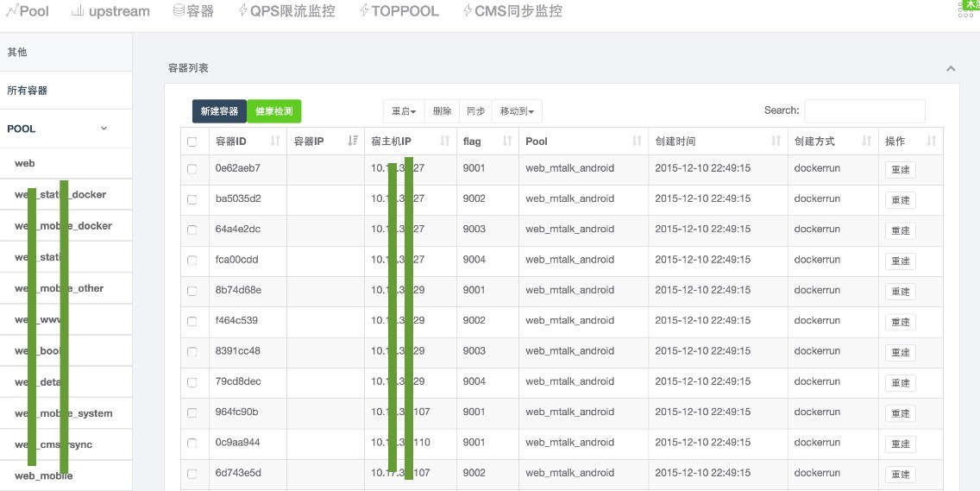Image resolution: width=980 pixels, height=491 pixels.
Task: Open QPS限流监控 tab
Action: [287, 10]
